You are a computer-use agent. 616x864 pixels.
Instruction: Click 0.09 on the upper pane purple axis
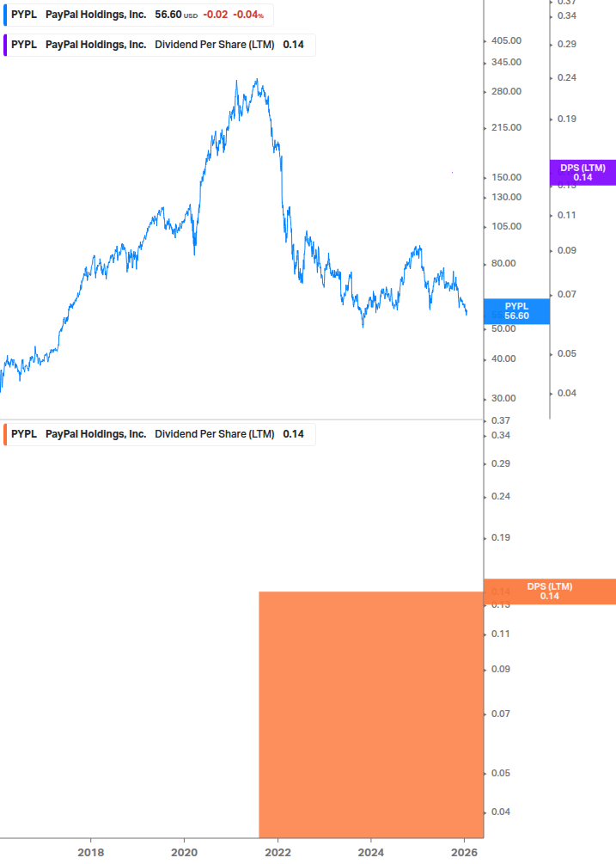point(567,251)
